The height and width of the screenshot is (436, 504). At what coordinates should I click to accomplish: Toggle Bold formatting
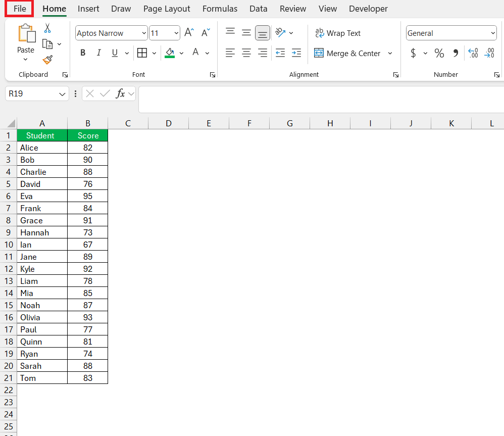(x=83, y=53)
